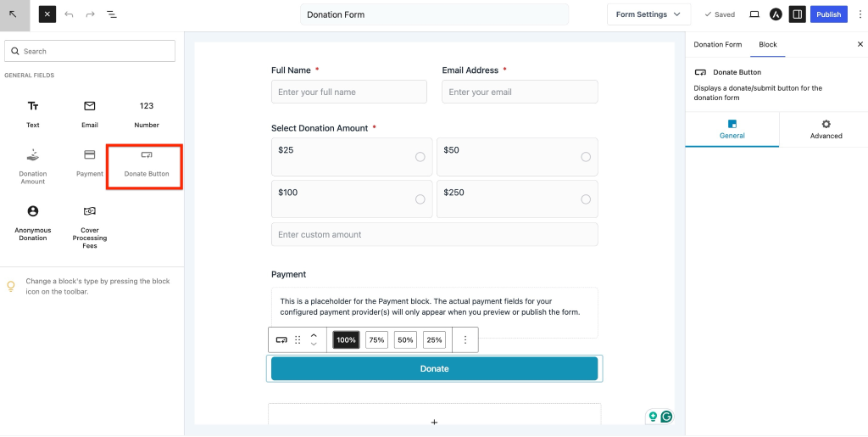
Task: Set button width to 25%
Action: (435, 340)
